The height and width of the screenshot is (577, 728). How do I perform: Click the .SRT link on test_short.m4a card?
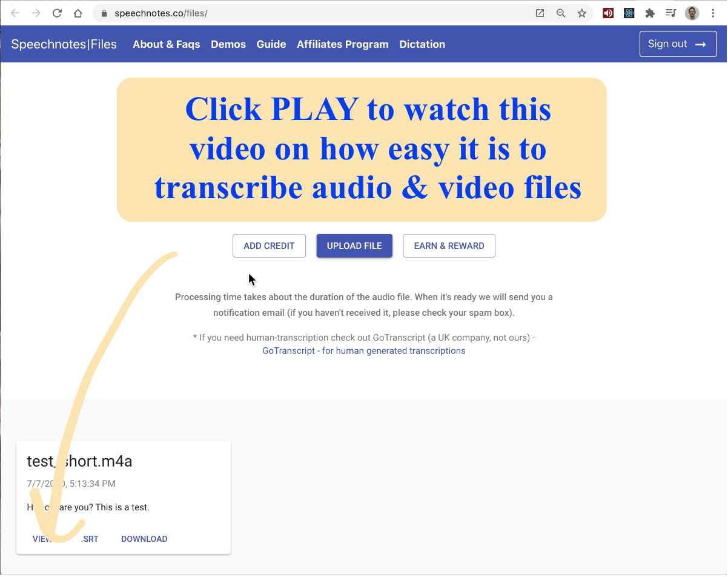tap(90, 539)
